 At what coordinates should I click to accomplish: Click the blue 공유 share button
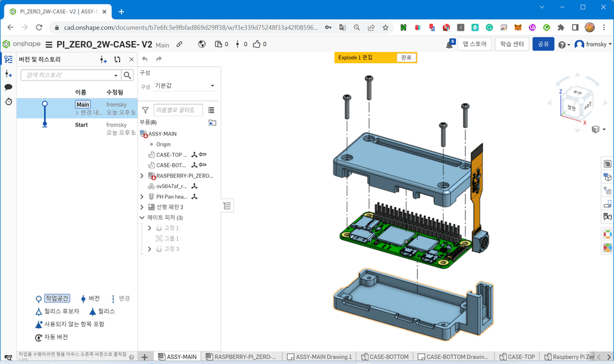pos(543,44)
